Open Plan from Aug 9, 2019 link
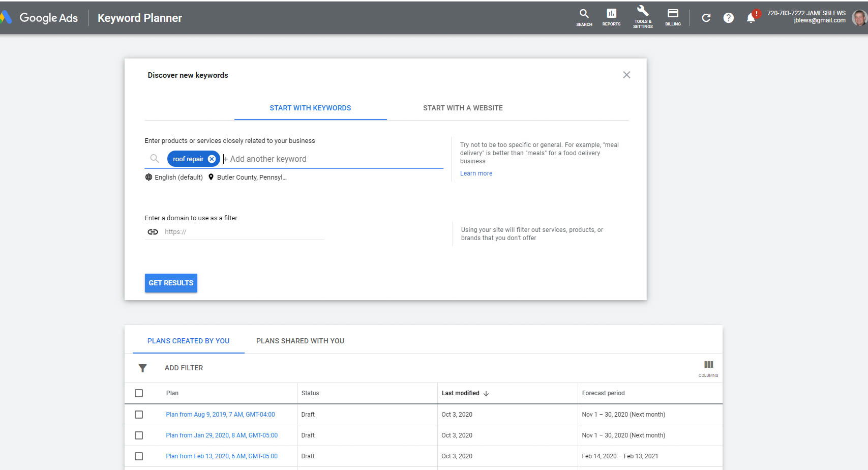Viewport: 868px width, 470px height. click(220, 415)
